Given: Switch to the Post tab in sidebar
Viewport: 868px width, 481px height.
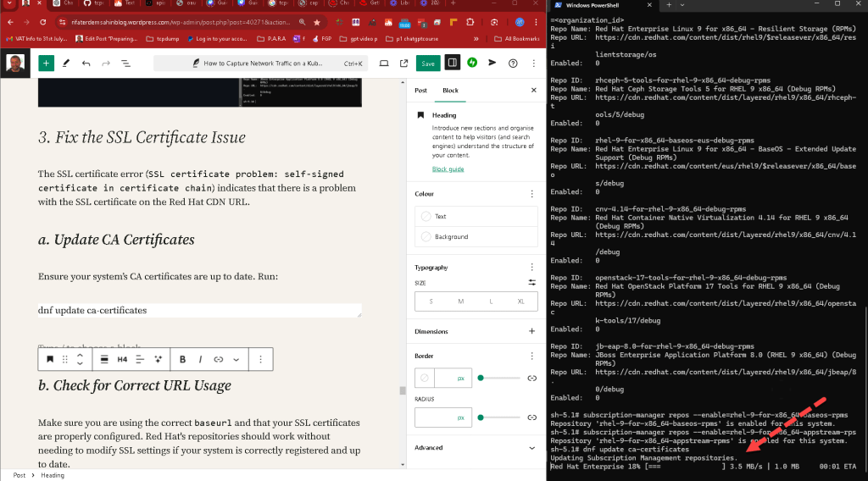Looking at the screenshot, I should 420,90.
